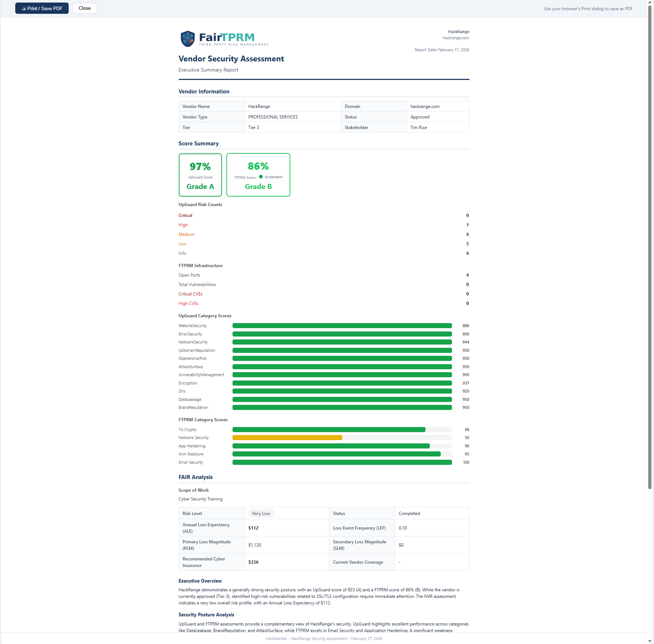
Task: Click the Tls Crypto score bar
Action: coord(329,430)
